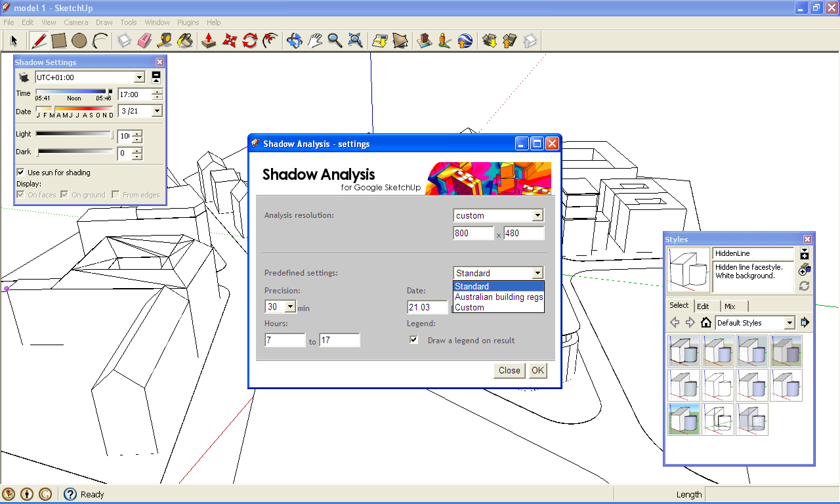Screen dimensions: 840x504
Task: Open the Plugins menu
Action: 188,22
